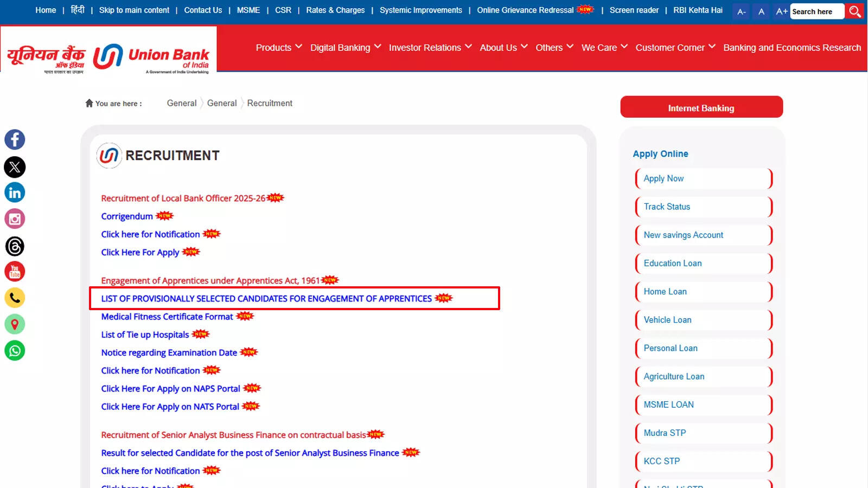Click the Instagram icon
868x488 pixels.
15,219
